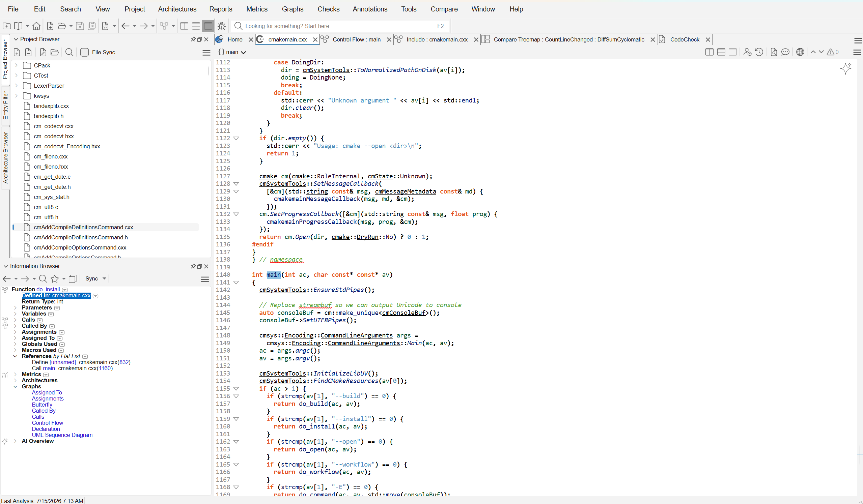Switch to the Control Flow : main tab
Image resolution: width=863 pixels, height=504 pixels.
(x=357, y=40)
